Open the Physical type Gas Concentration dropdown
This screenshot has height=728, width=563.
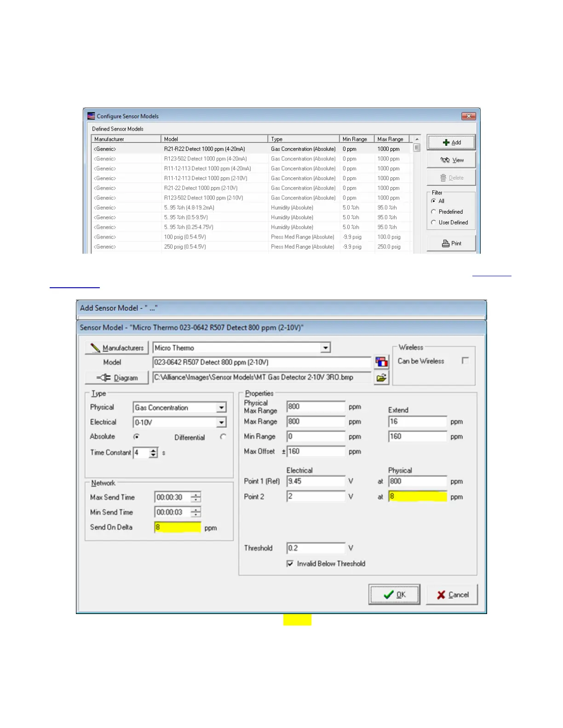coord(221,408)
